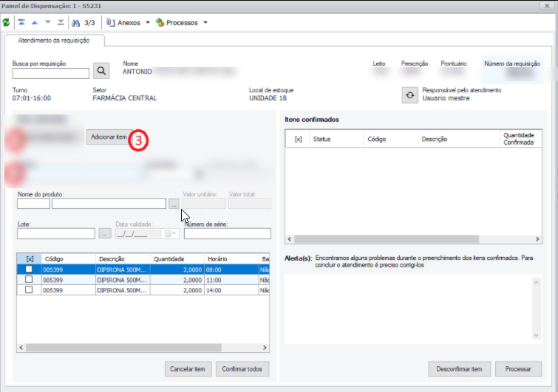Click the Lote input field

[56, 233]
